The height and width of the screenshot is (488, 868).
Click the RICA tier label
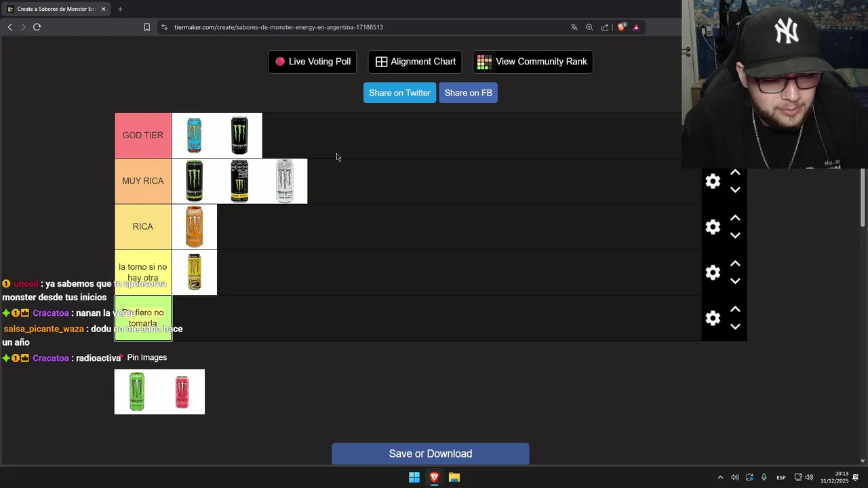click(x=142, y=226)
